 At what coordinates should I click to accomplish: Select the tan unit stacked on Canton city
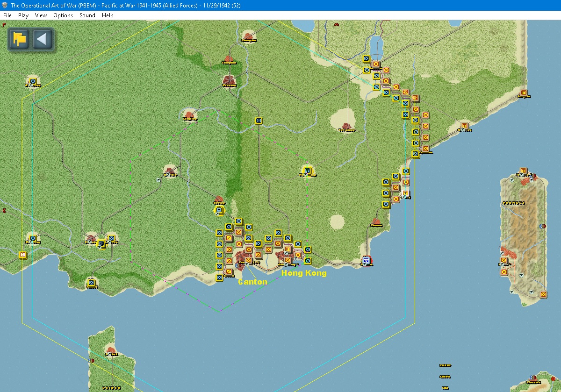coord(248,260)
